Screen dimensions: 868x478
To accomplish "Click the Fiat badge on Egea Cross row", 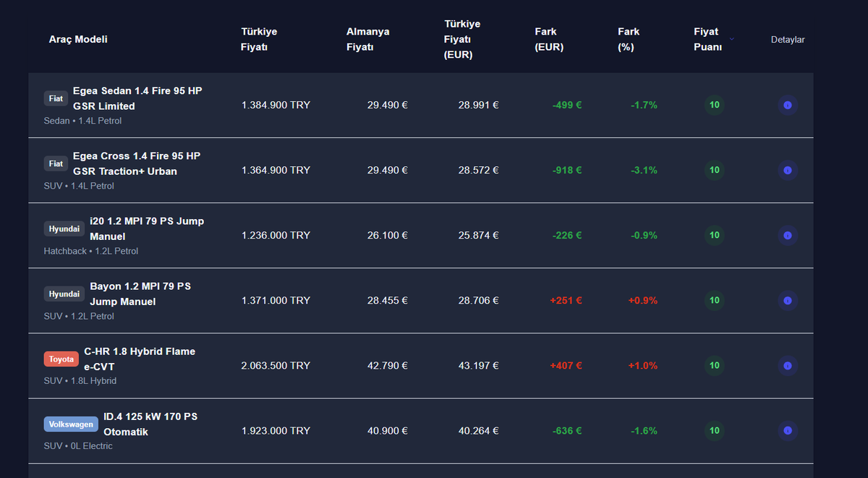I will 56,163.
